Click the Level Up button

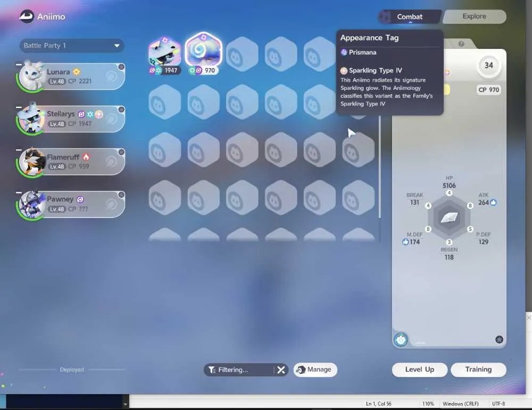coord(420,370)
